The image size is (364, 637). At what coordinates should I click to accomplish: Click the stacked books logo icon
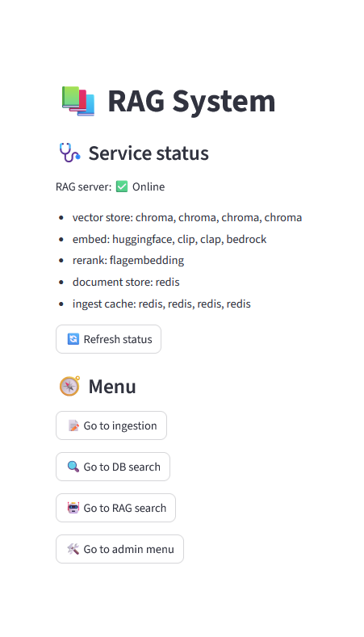point(78,101)
